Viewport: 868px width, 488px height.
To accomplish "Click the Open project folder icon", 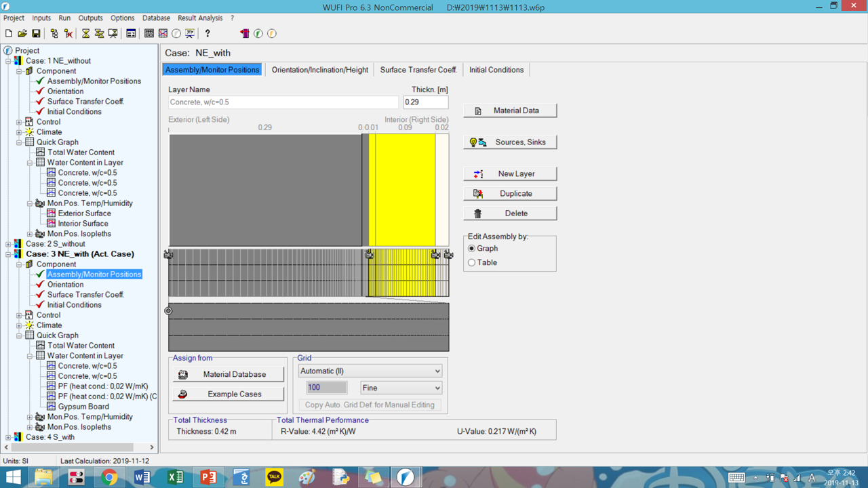I will tap(22, 33).
